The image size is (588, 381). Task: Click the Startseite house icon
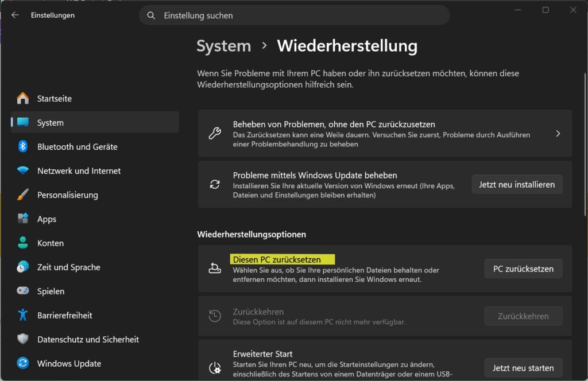click(x=23, y=98)
